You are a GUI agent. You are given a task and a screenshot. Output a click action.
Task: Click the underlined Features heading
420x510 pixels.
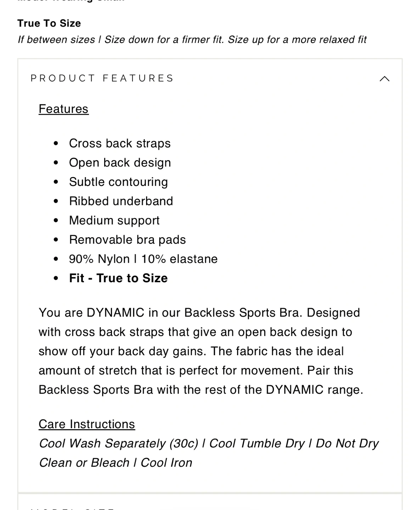coord(63,109)
